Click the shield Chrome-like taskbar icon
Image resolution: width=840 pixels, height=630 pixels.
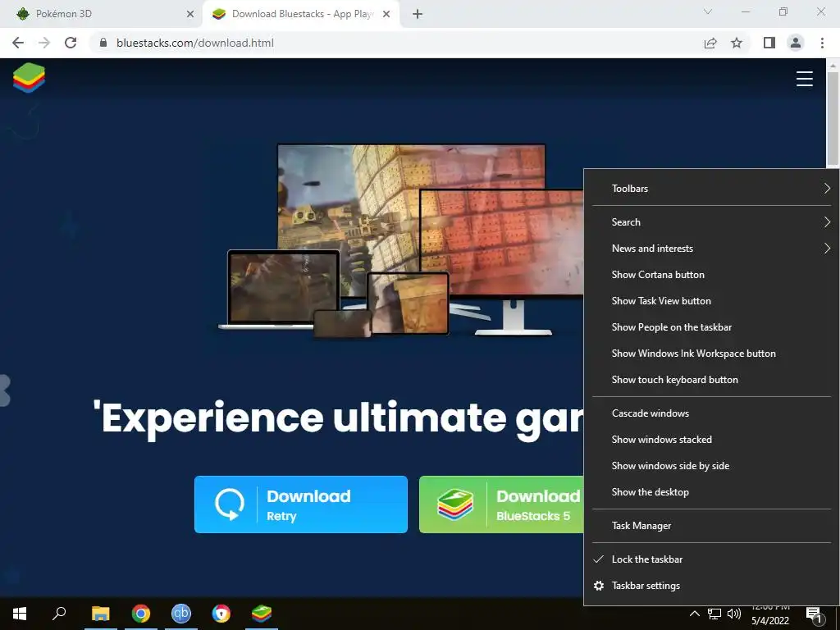tap(221, 614)
